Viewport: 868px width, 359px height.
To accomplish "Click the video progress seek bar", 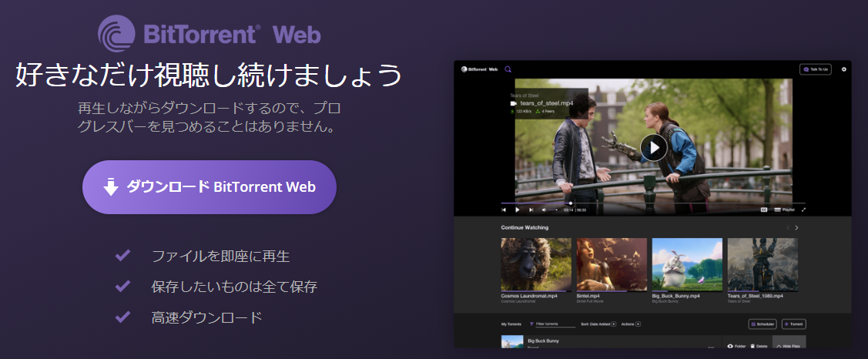I will pos(653,203).
